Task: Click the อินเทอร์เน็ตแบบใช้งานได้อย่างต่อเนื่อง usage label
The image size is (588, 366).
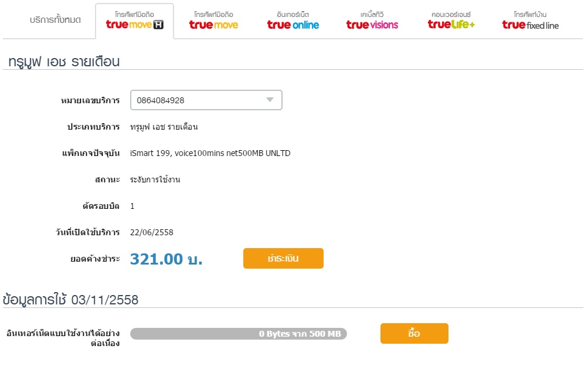Action: pyautogui.click(x=63, y=338)
